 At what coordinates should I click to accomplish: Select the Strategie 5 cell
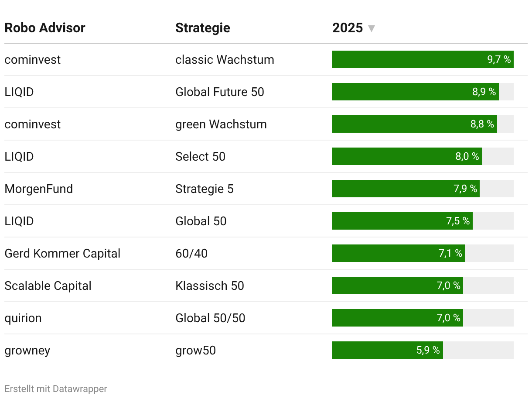(205, 189)
